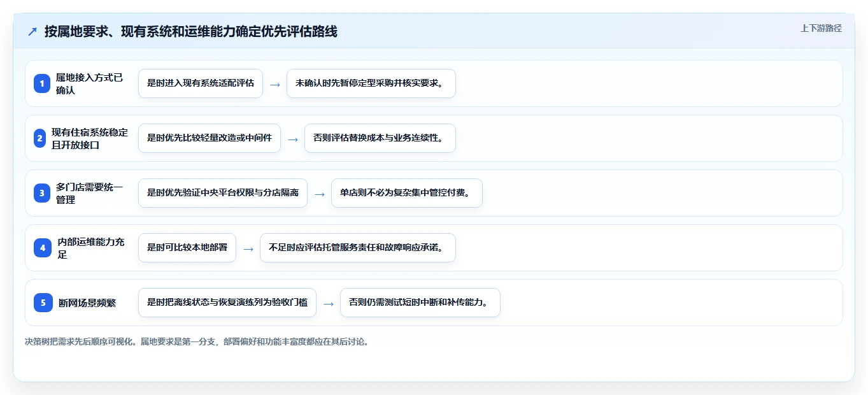Click the 上下游路径 label at top right
This screenshot has width=868, height=395.
(x=821, y=28)
